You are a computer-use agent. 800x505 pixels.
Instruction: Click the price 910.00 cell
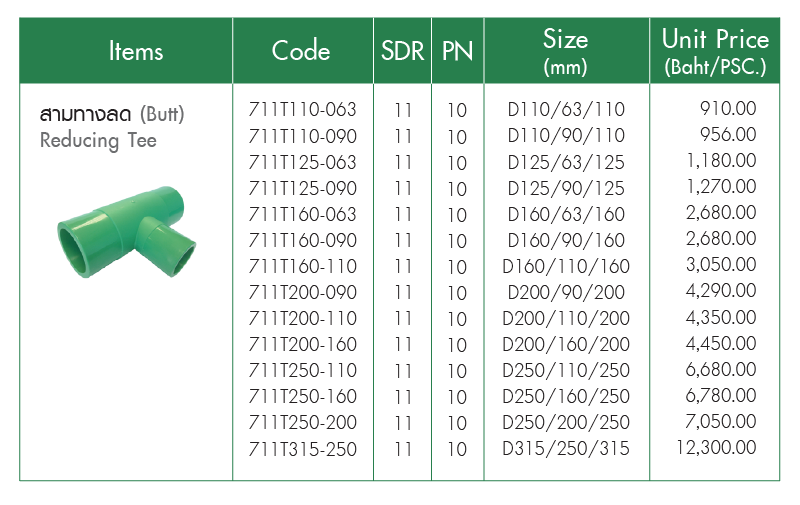(729, 110)
